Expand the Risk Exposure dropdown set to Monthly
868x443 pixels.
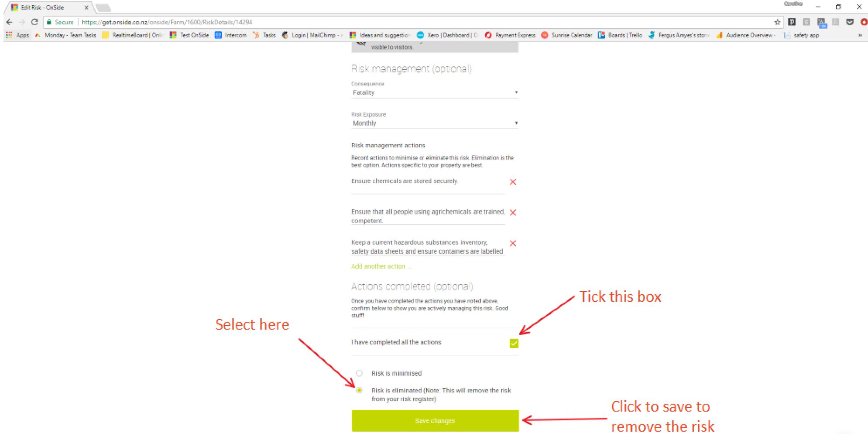tap(435, 123)
